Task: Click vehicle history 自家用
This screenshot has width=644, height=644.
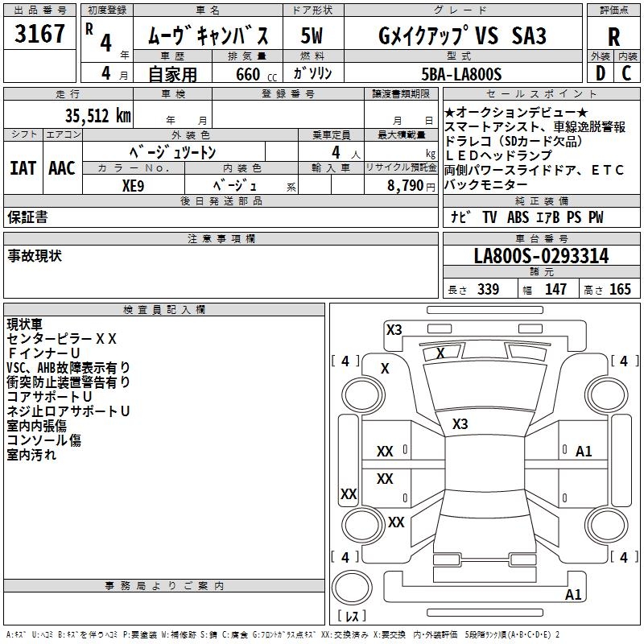Action: [172, 74]
